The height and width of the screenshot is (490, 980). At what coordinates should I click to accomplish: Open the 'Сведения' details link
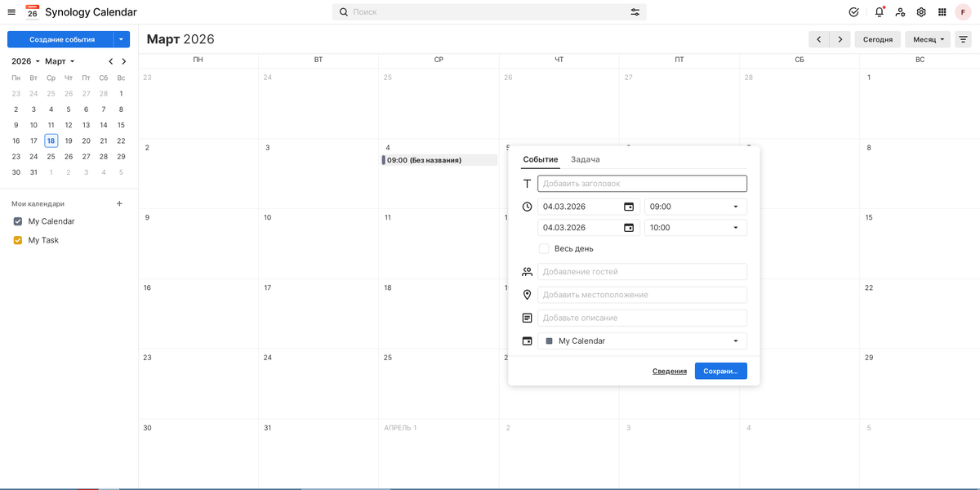click(669, 371)
